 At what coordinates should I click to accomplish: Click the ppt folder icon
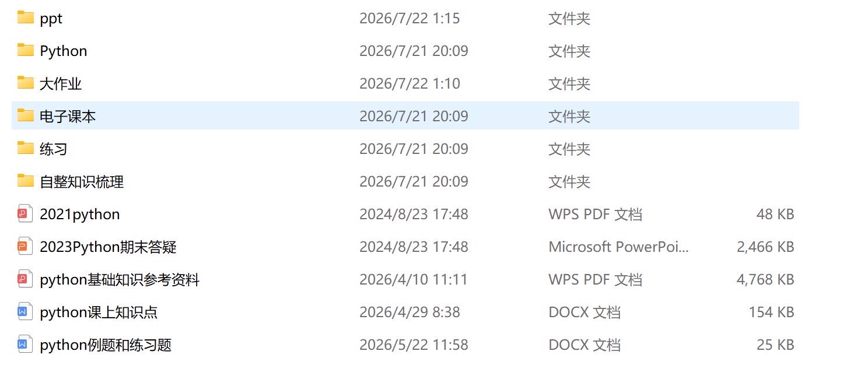click(25, 17)
